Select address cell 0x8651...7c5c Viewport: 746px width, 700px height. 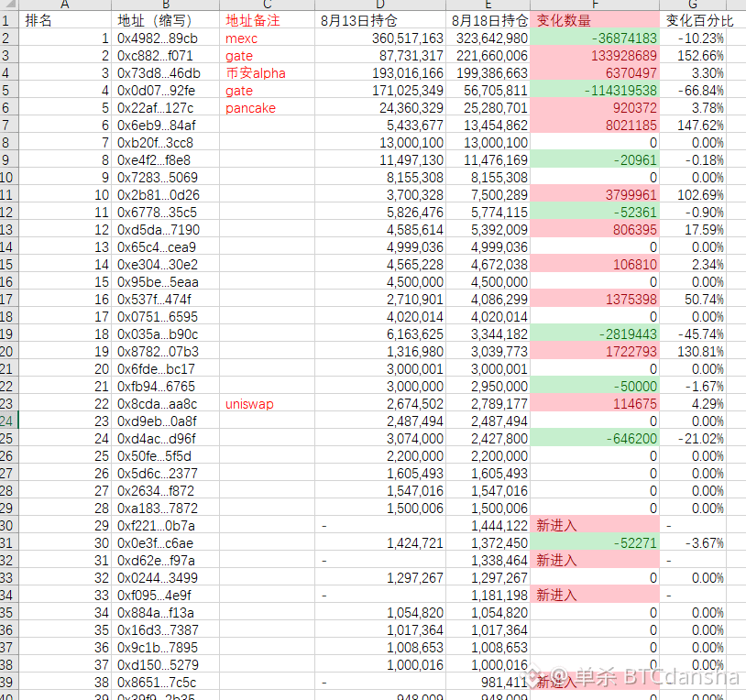tap(165, 682)
